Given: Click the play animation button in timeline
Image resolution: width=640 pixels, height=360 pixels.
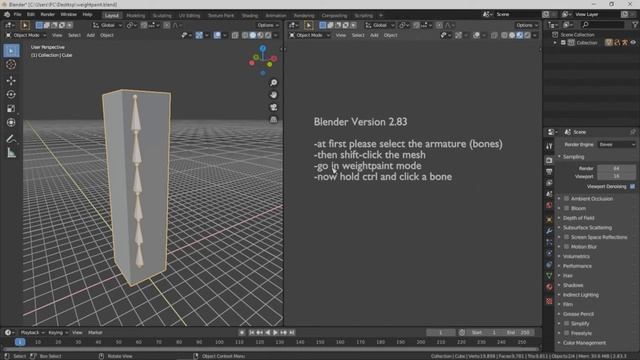Looking at the screenshot, I should (276, 333).
